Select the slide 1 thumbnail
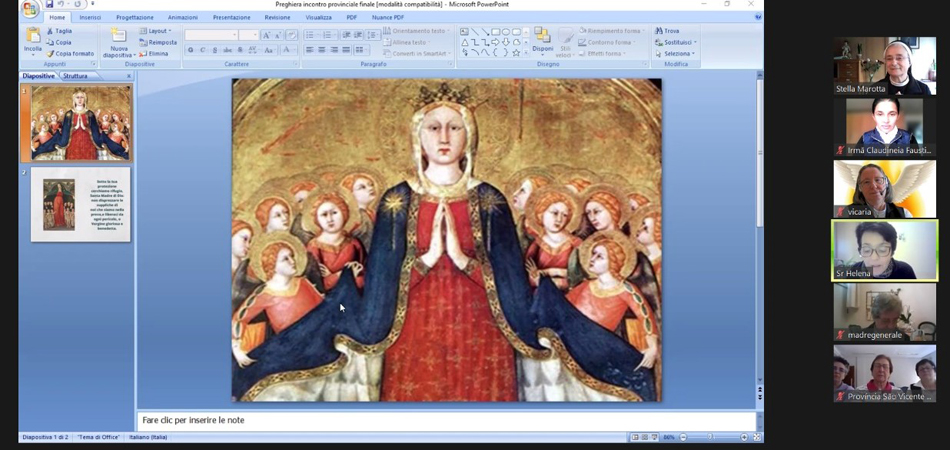This screenshot has width=950, height=450. pyautogui.click(x=81, y=123)
